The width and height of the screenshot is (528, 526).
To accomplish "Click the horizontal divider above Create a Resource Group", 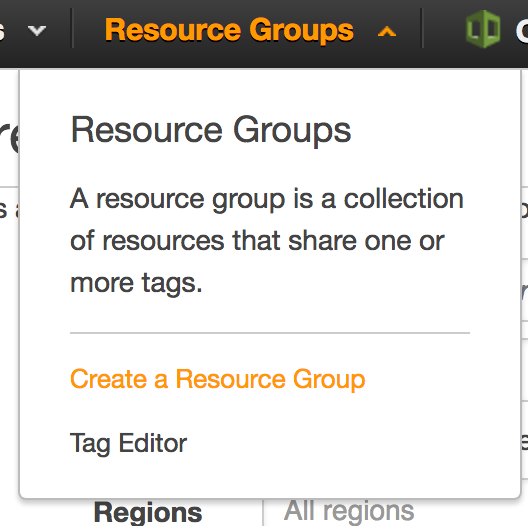I will coord(270,333).
